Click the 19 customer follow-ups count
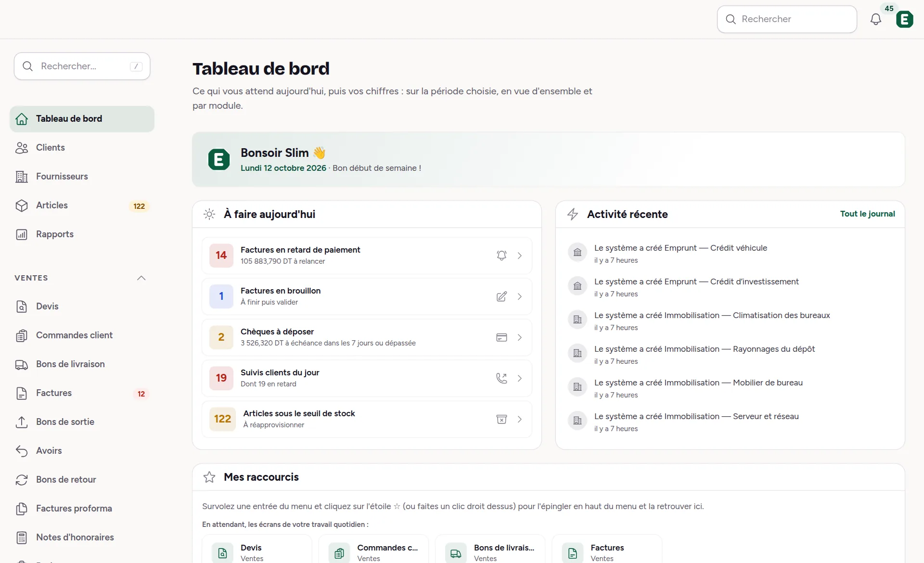Screen dimensions: 924x563 (221, 378)
